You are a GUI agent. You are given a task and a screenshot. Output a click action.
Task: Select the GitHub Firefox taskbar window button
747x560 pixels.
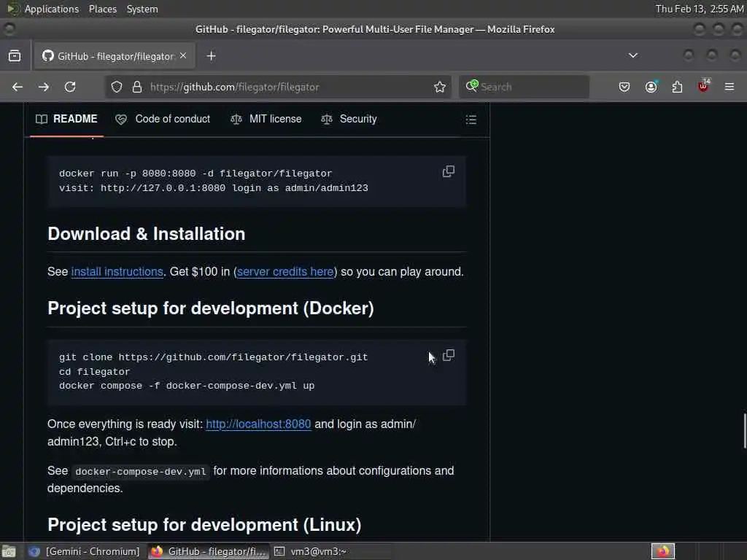tap(209, 551)
